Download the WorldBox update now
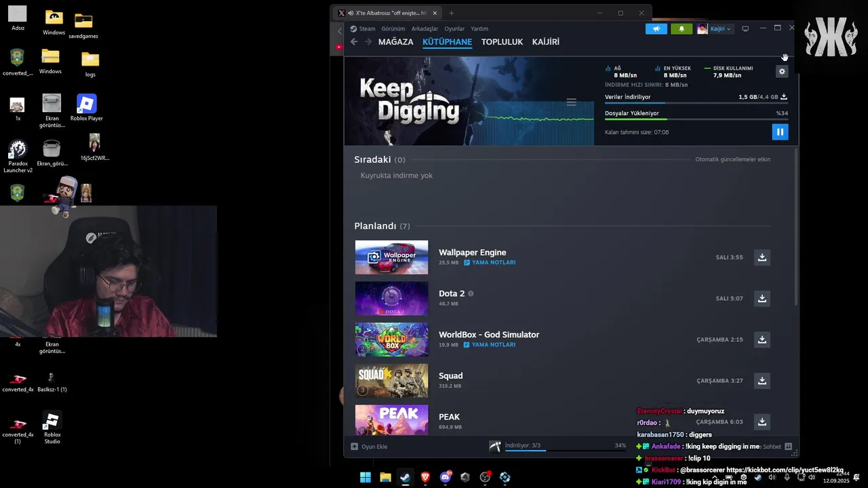The height and width of the screenshot is (488, 868). click(762, 340)
